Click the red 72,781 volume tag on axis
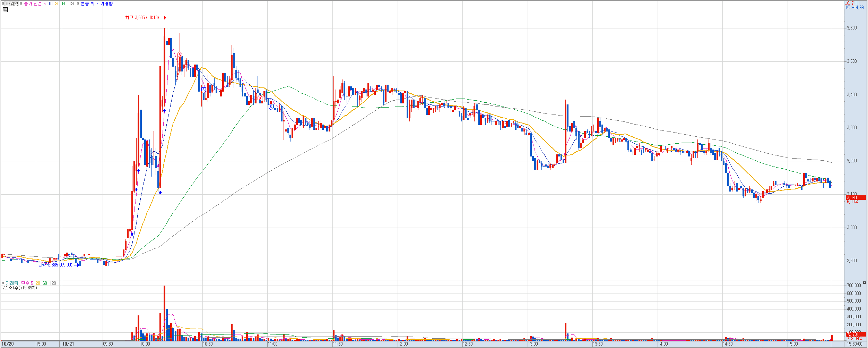868x348 pixels. (856, 334)
